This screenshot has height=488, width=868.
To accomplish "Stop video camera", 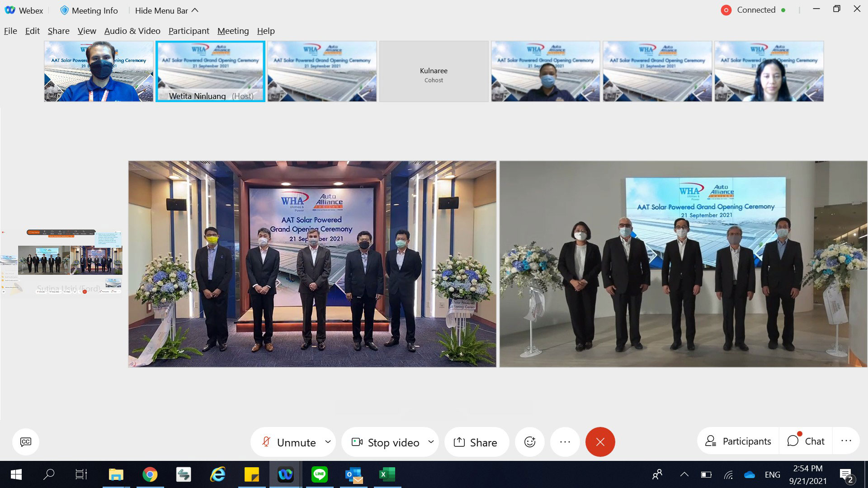I will [x=386, y=442].
